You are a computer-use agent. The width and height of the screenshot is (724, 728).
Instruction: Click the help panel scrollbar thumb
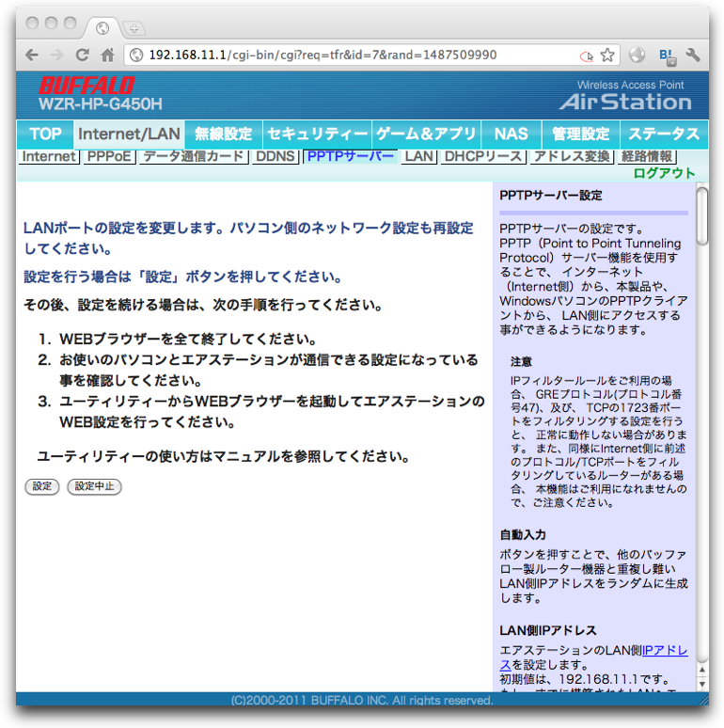[x=702, y=215]
